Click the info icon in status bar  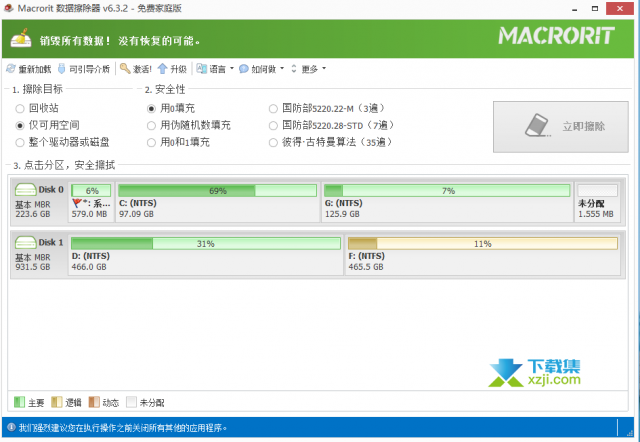(x=11, y=427)
